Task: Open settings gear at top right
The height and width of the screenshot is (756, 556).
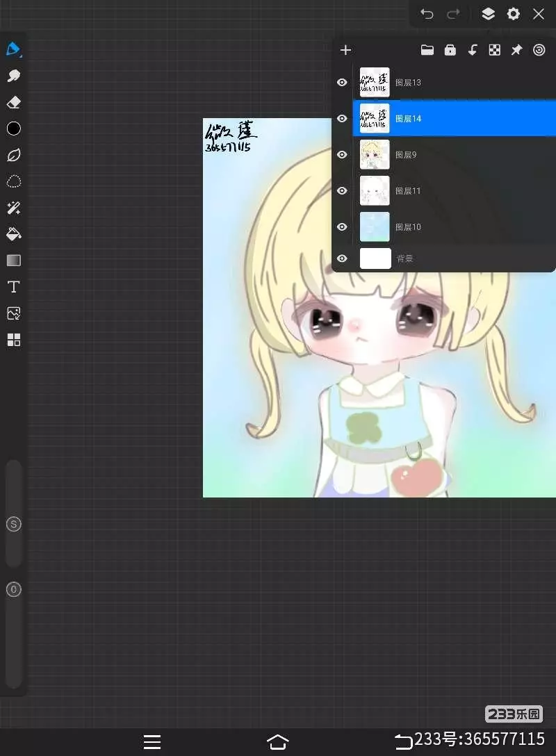Action: (x=513, y=13)
